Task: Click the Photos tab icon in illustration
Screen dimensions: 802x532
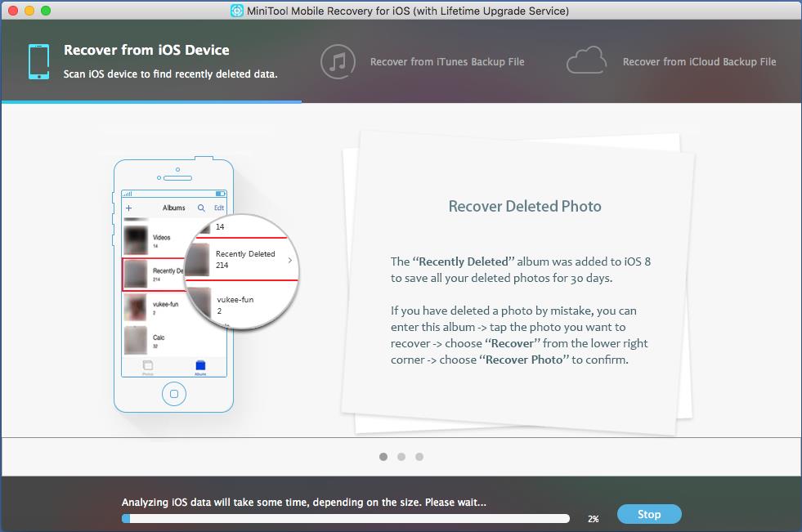Action: click(x=148, y=366)
